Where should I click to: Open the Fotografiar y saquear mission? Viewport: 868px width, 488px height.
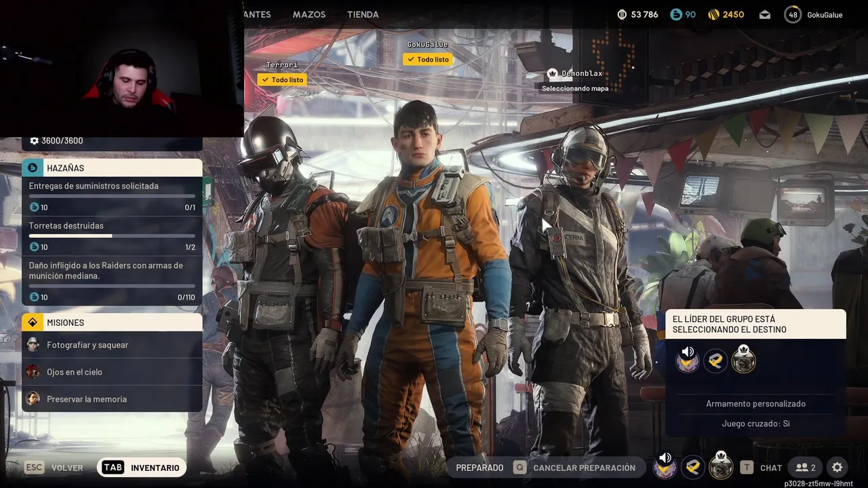(x=112, y=345)
